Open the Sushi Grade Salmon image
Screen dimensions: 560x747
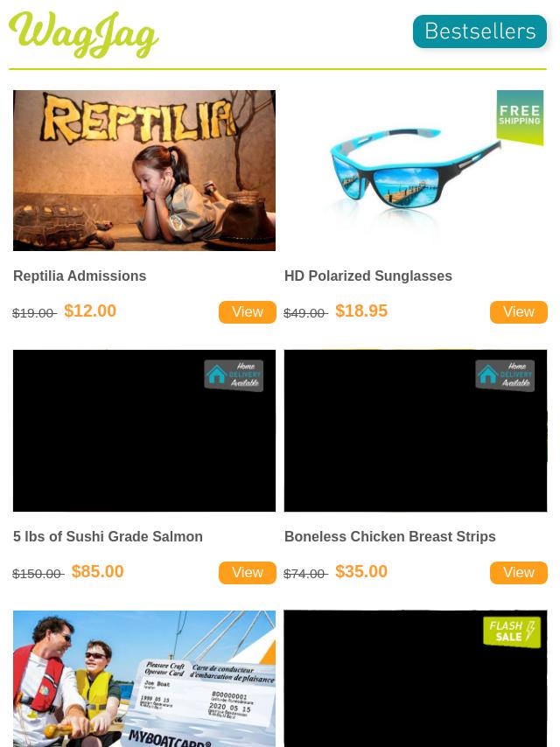[143, 430]
